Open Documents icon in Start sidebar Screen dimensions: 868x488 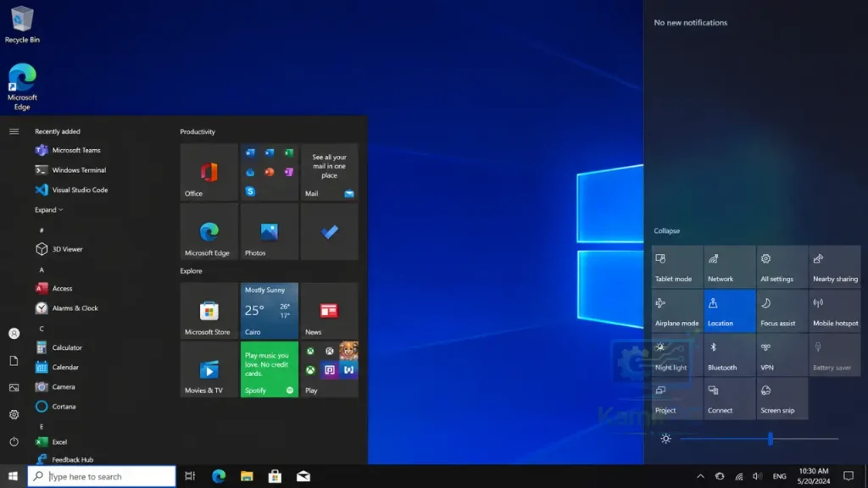tap(14, 361)
